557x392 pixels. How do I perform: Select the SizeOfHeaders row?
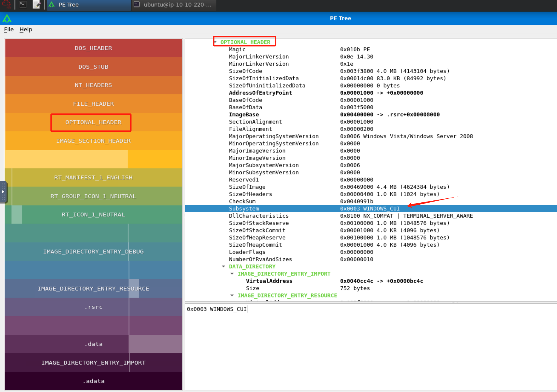[x=371, y=194]
